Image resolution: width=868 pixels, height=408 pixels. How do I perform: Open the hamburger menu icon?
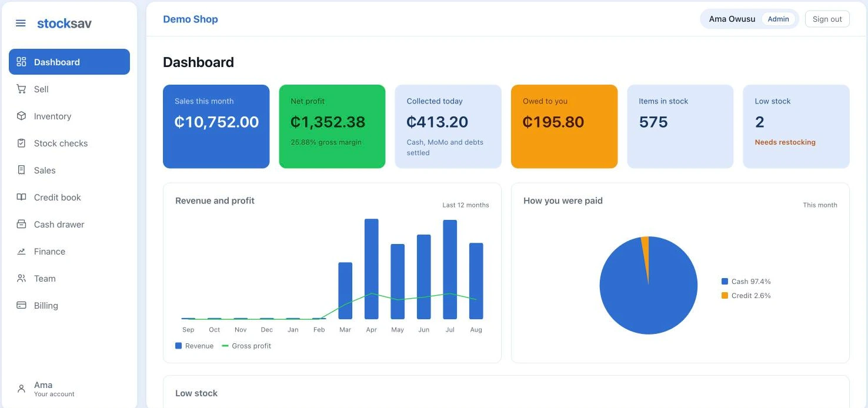coord(21,24)
